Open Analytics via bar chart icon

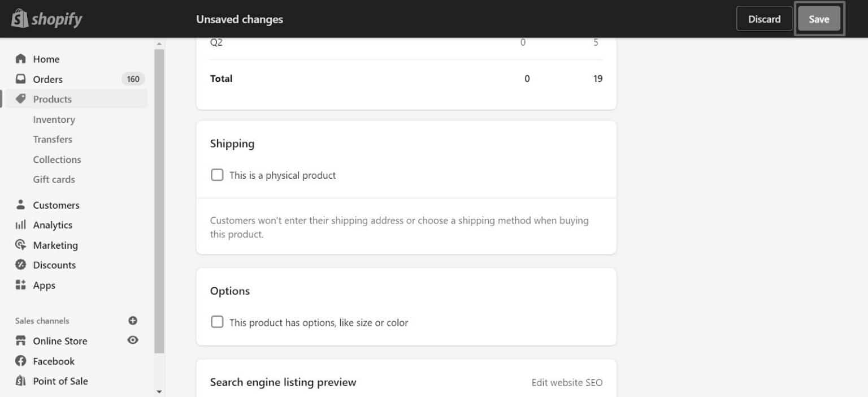coord(21,225)
